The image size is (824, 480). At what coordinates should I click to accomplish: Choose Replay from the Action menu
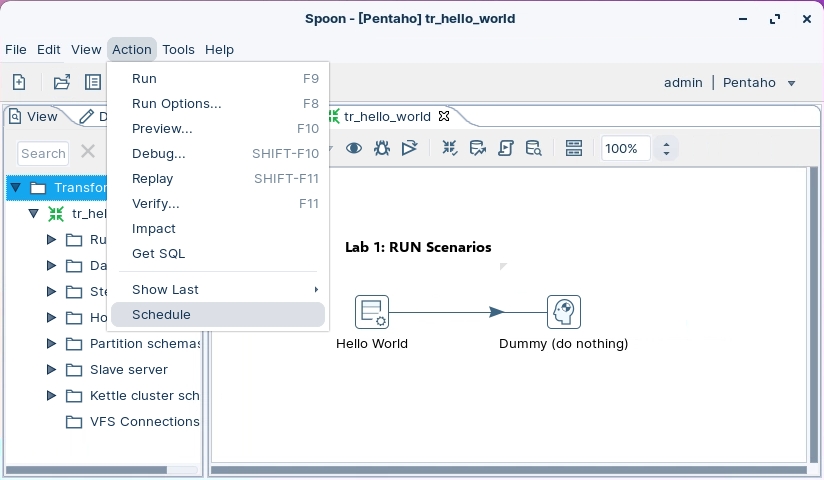pos(218,179)
